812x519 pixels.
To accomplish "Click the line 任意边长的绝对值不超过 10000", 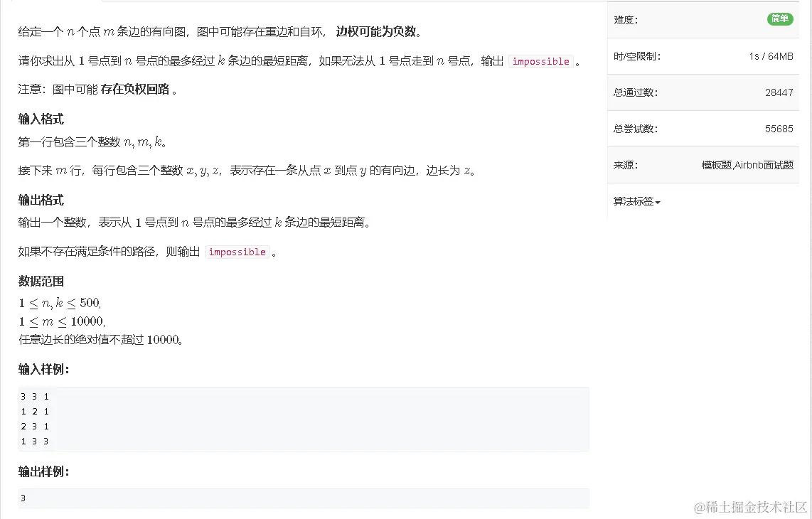I will [100, 341].
